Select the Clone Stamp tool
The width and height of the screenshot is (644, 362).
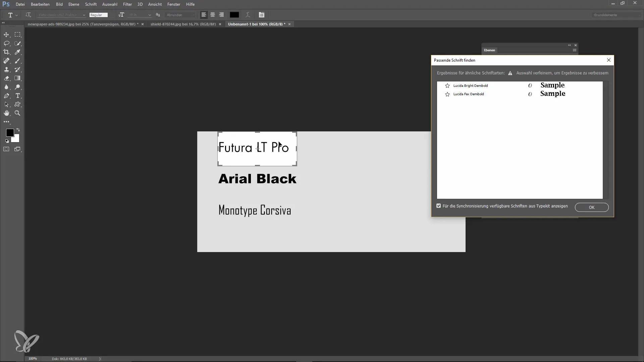(x=6, y=69)
